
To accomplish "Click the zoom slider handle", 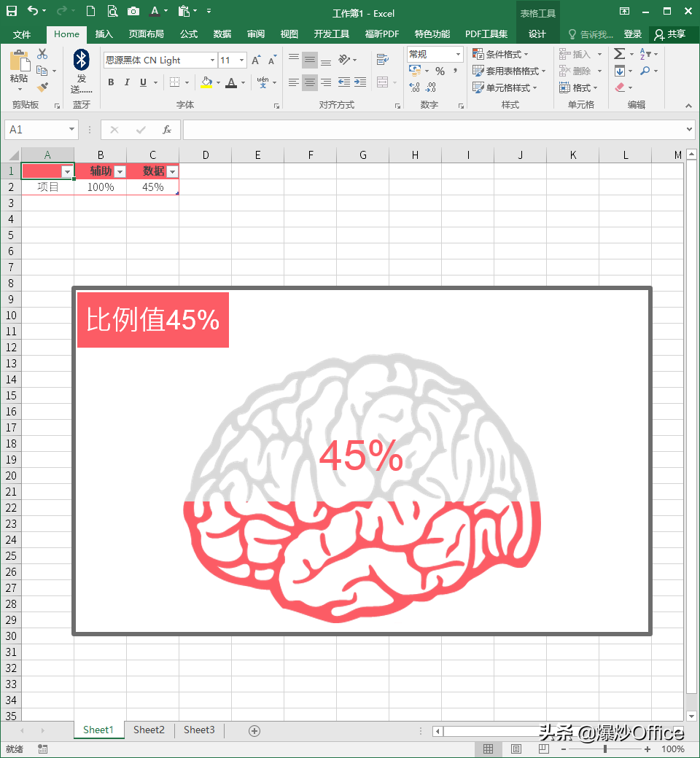I will tap(604, 749).
